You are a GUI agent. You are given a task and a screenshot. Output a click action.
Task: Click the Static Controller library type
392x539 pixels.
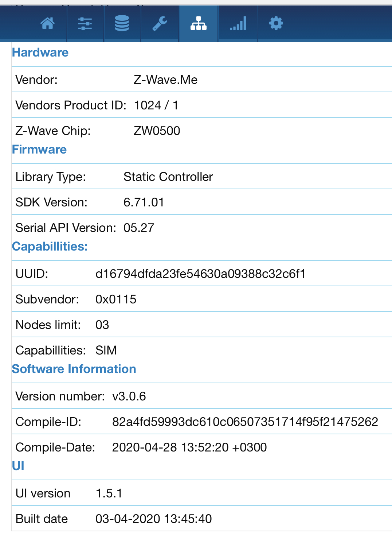(x=168, y=177)
